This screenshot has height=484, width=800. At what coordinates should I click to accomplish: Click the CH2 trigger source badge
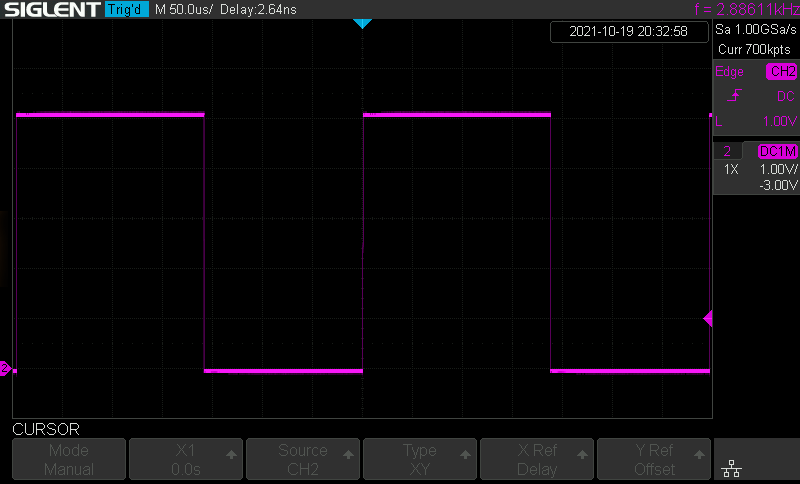782,71
